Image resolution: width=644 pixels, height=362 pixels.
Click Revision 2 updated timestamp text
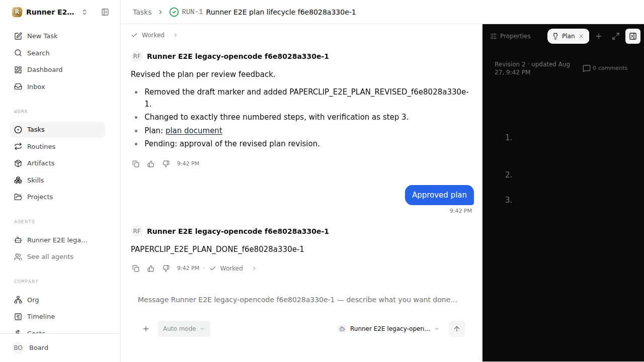point(532,68)
